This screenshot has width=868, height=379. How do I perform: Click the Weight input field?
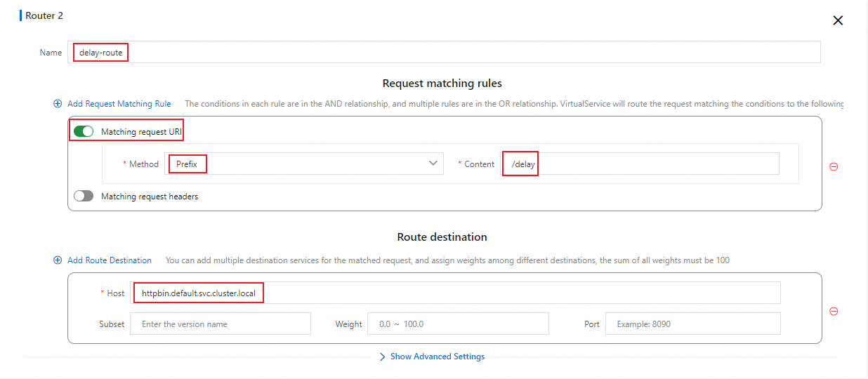[458, 324]
